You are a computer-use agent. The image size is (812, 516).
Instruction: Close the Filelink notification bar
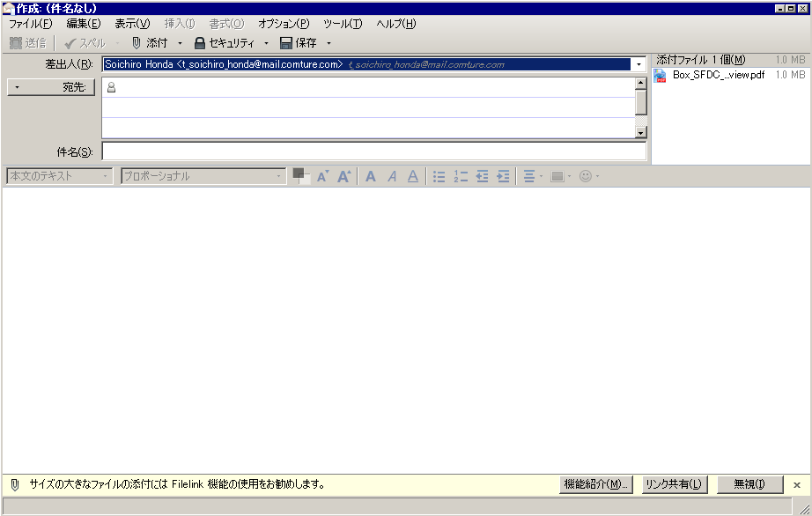click(797, 485)
